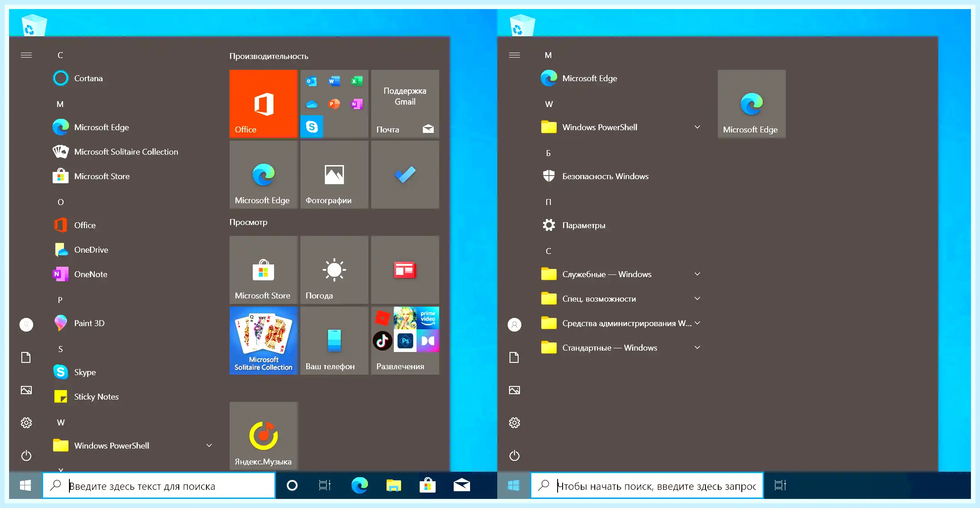Click left taskbar search box

[159, 486]
